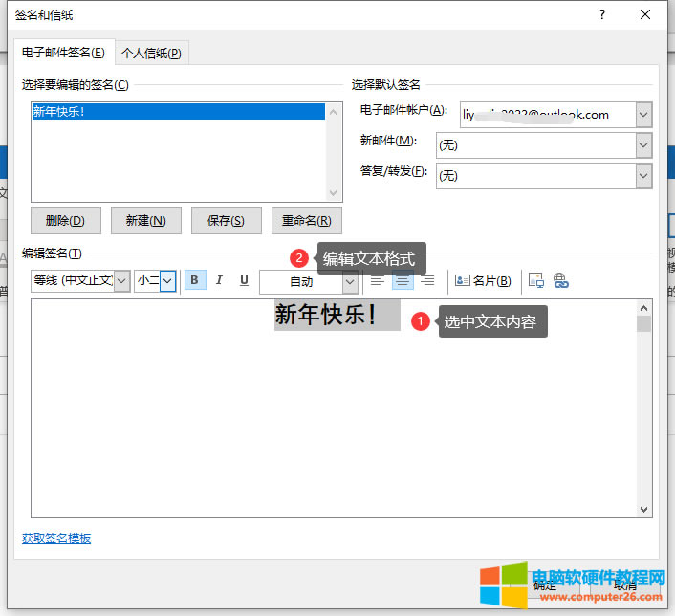Insert picture icon in signature toolbar
Viewport: 675px width, 616px height.
(x=536, y=280)
